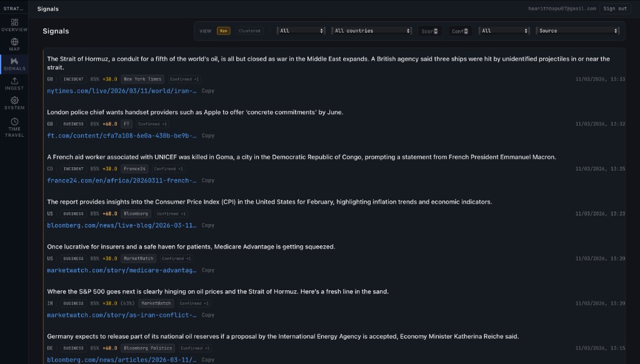Copy the bloomberg.com live-blog link
640x364 pixels.
pyautogui.click(x=207, y=225)
